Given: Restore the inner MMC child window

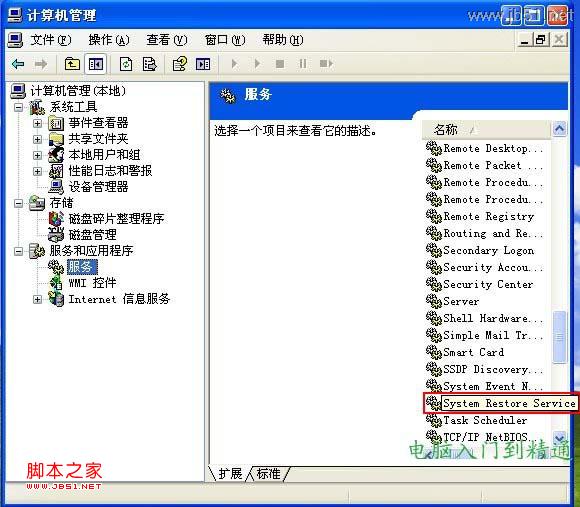Looking at the screenshot, I should coord(541,39).
